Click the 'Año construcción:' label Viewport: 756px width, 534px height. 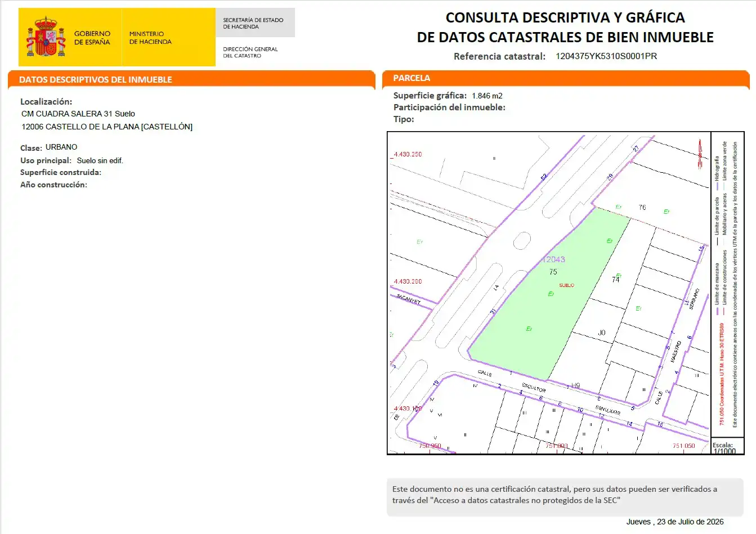pos(53,185)
